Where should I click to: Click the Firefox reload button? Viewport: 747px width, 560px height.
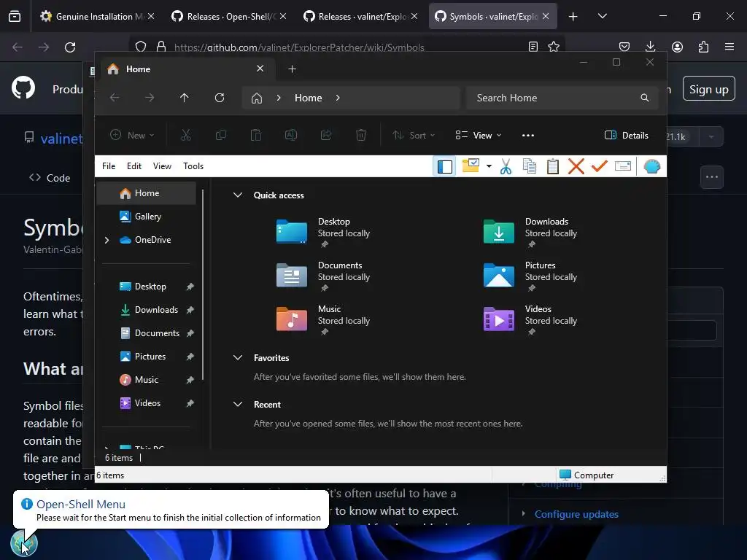[70, 47]
